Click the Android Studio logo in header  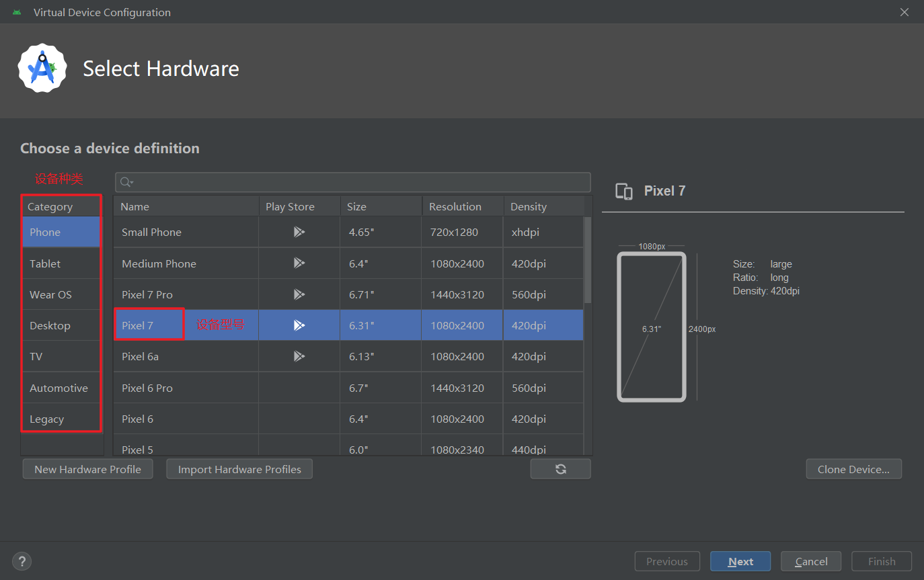(42, 68)
